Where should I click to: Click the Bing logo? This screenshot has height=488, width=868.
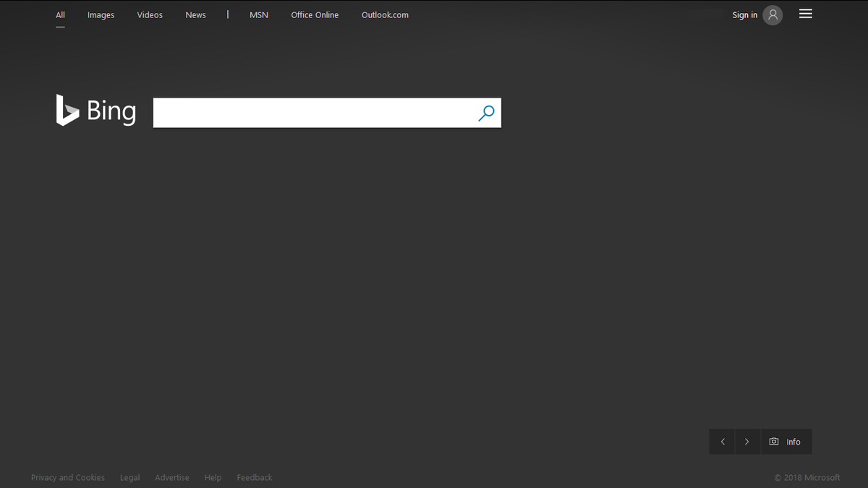(96, 111)
